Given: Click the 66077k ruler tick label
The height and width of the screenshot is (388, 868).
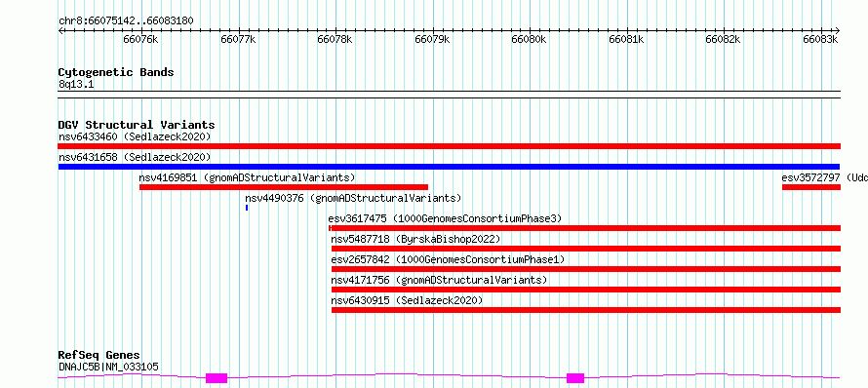Looking at the screenshot, I should 238,39.
